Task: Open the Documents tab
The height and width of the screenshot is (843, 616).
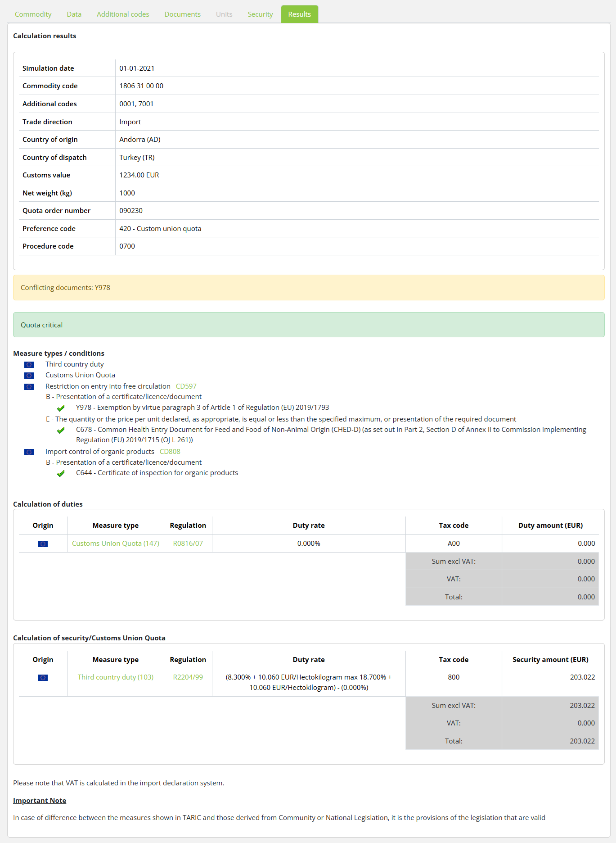Action: (x=183, y=14)
